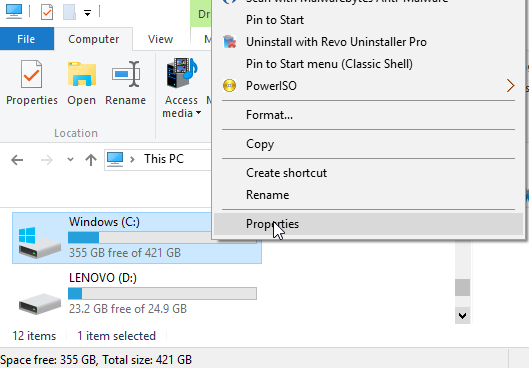This screenshot has width=529, height=368.
Task: Select the Windows (C:) drive icon
Action: [x=39, y=242]
